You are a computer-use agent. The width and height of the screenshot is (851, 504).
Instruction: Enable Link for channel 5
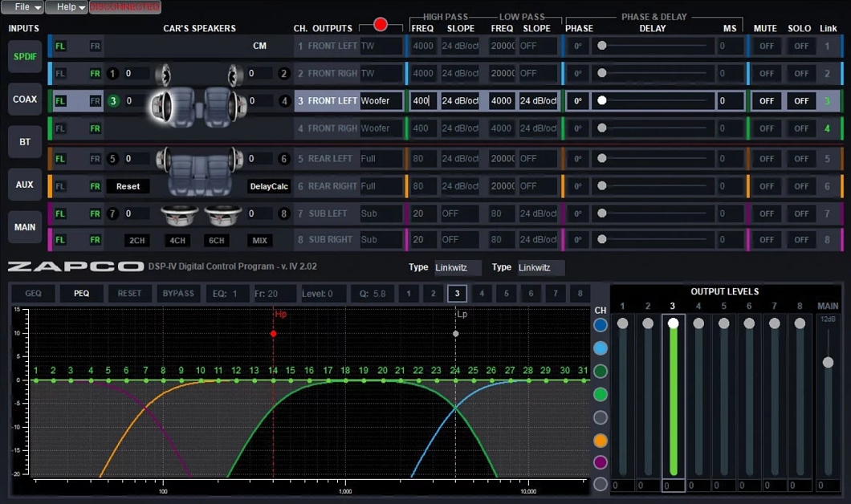click(x=827, y=159)
